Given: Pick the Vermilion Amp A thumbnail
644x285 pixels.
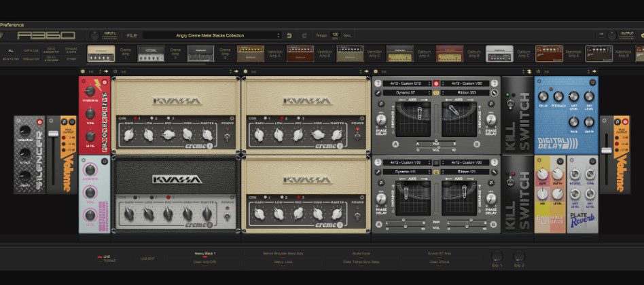Looking at the screenshot, I should point(251,54).
